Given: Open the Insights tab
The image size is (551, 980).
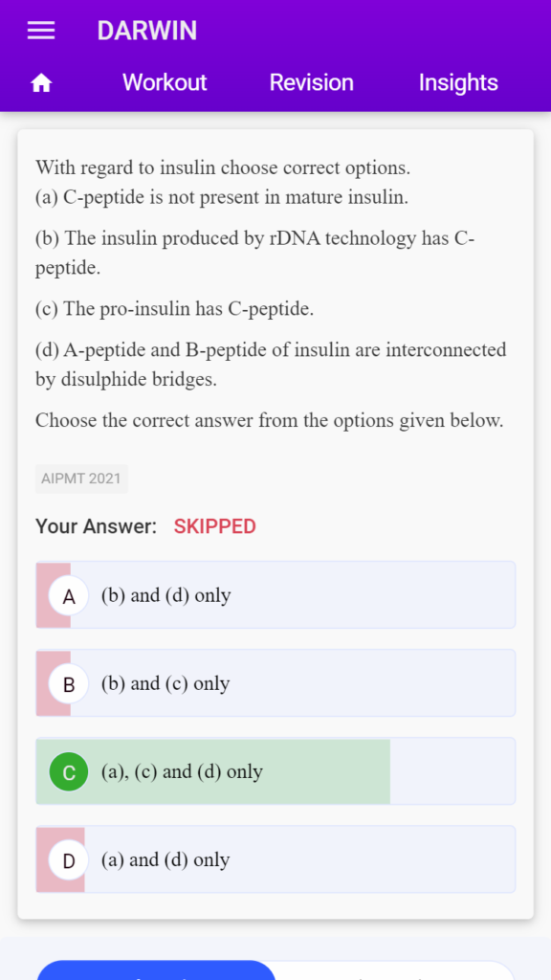Looking at the screenshot, I should click(458, 82).
